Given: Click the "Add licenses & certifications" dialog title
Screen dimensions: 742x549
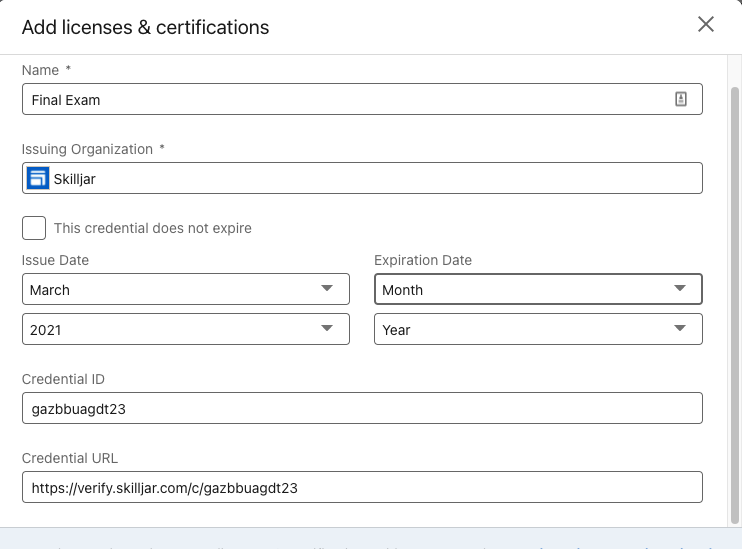Looking at the screenshot, I should click(x=145, y=27).
